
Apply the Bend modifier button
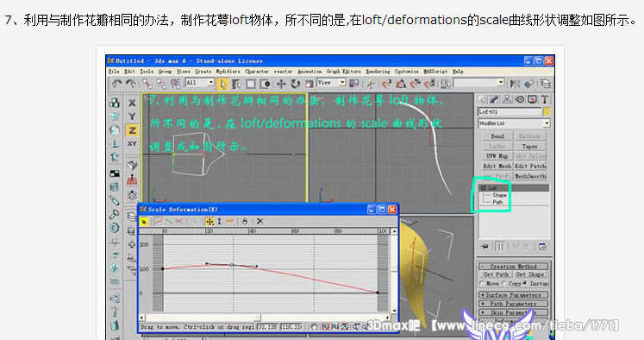(497, 136)
